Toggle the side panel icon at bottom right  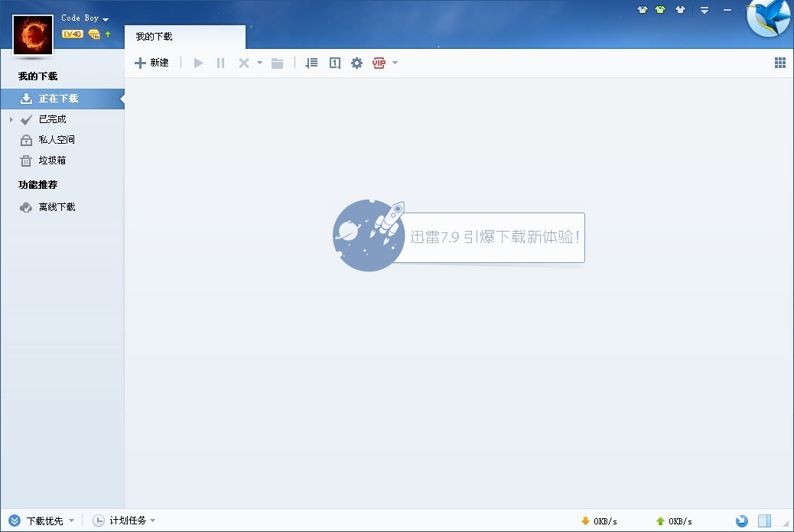point(765,521)
